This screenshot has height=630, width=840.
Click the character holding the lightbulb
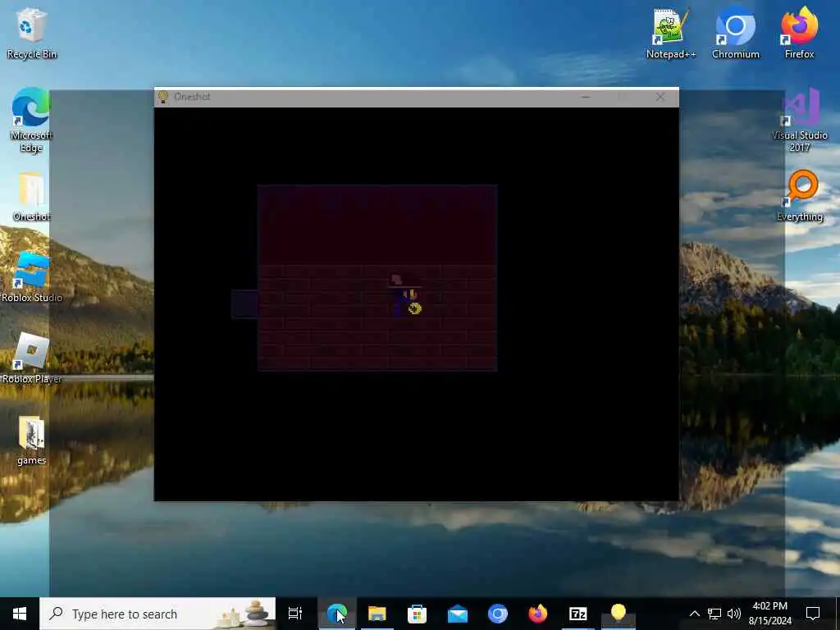(x=406, y=295)
